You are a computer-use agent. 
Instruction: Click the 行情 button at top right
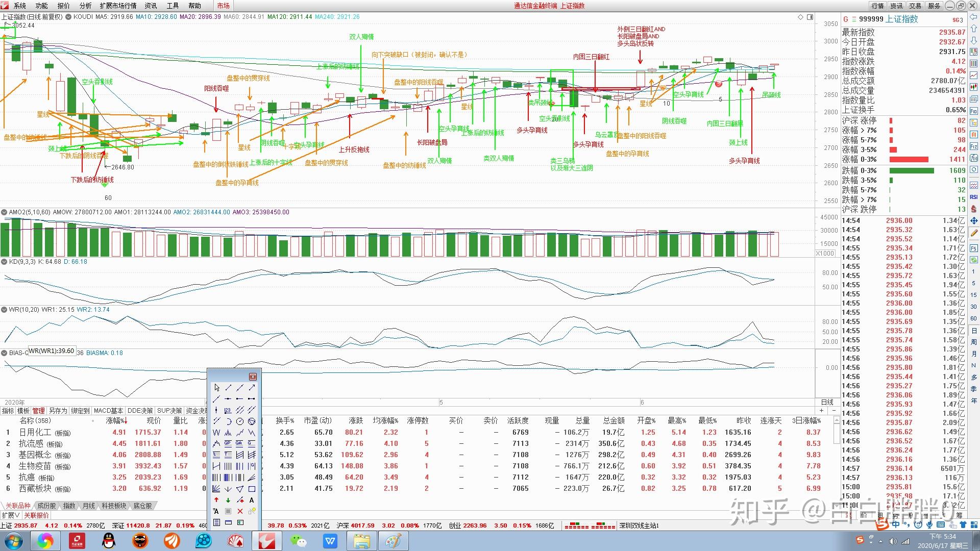878,6
